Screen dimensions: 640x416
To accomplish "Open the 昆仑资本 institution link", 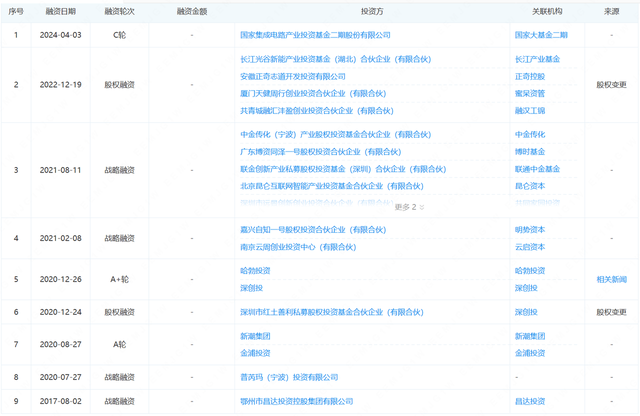I will pos(530,186).
